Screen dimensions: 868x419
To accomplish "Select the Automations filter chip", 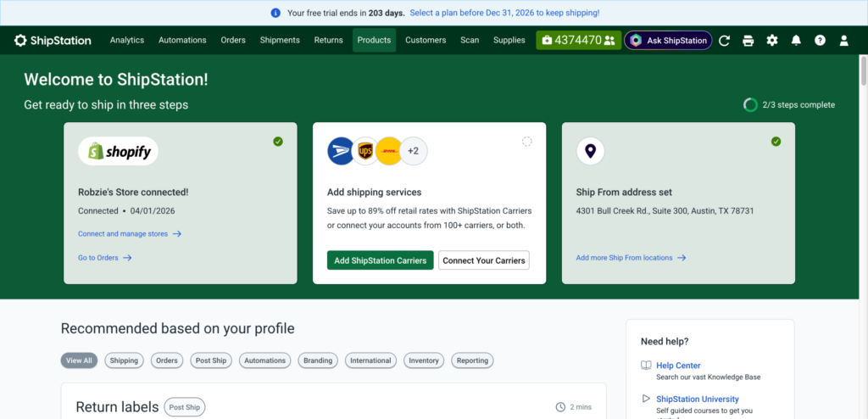I will point(265,360).
